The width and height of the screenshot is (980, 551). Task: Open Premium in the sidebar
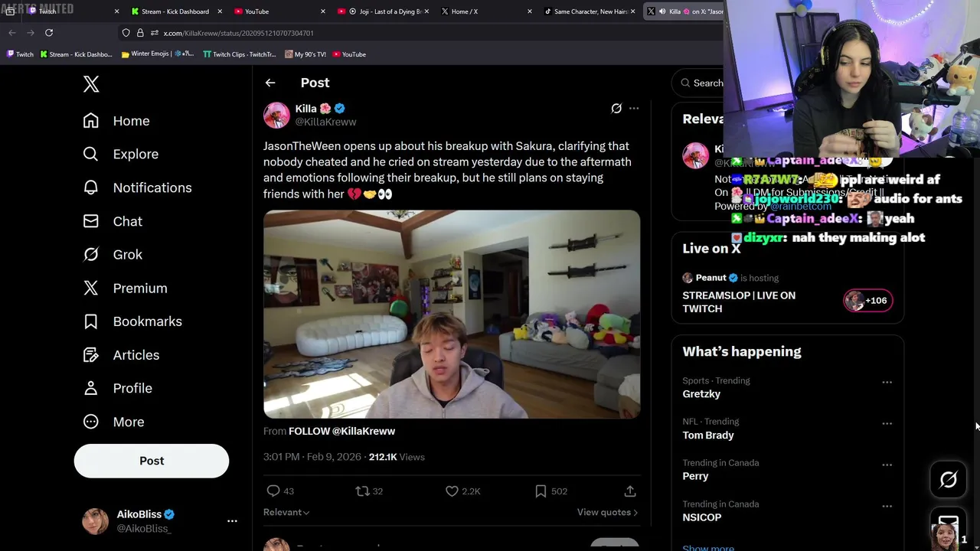125,289
